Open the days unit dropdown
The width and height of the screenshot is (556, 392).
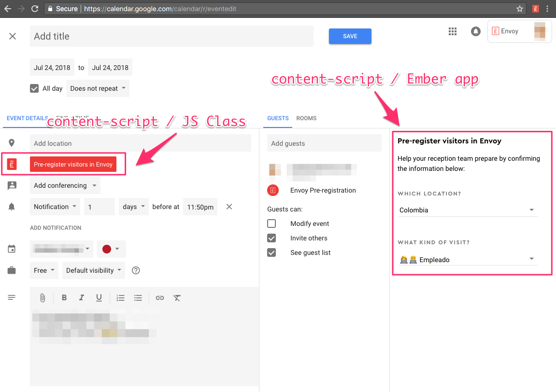pyautogui.click(x=134, y=207)
